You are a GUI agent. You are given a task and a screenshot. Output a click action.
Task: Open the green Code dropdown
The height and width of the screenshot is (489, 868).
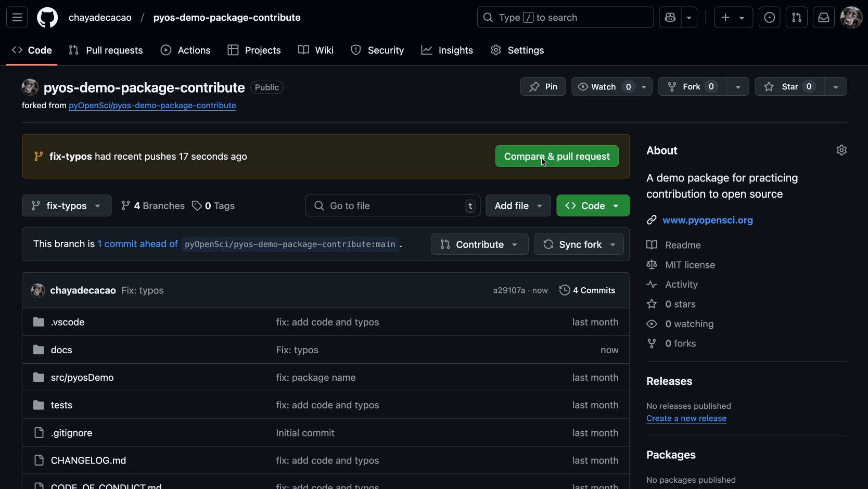593,206
